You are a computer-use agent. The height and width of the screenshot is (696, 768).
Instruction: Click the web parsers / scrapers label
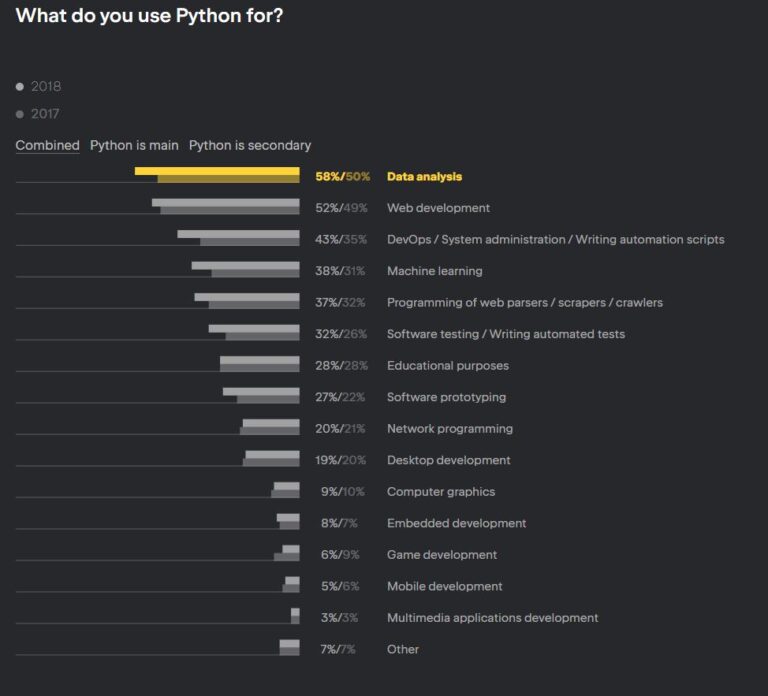[524, 303]
